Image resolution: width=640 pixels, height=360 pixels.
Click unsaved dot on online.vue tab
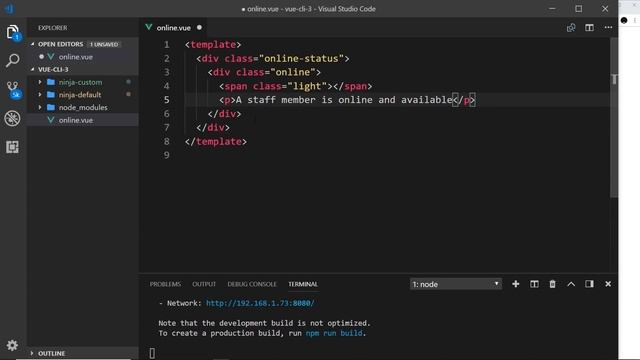(x=199, y=27)
